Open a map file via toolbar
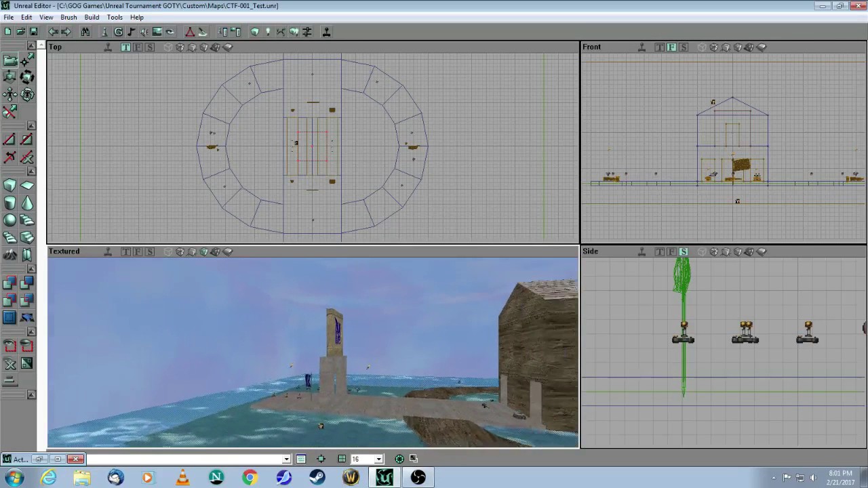868x488 pixels. [20, 32]
